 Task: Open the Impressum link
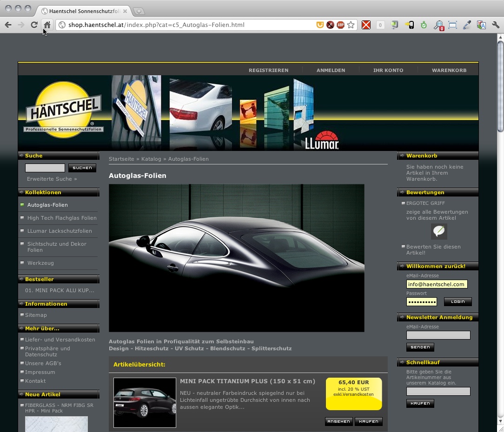[x=40, y=372]
